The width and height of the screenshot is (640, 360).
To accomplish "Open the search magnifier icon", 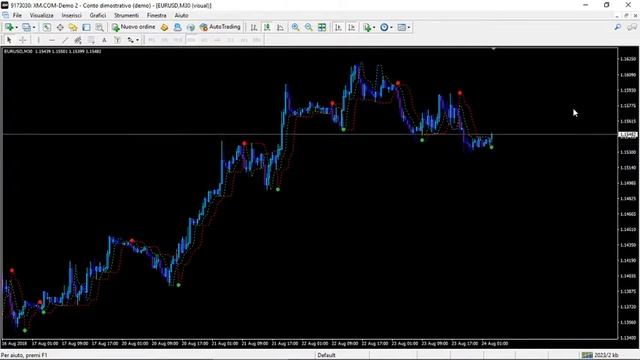I will tap(618, 27).
